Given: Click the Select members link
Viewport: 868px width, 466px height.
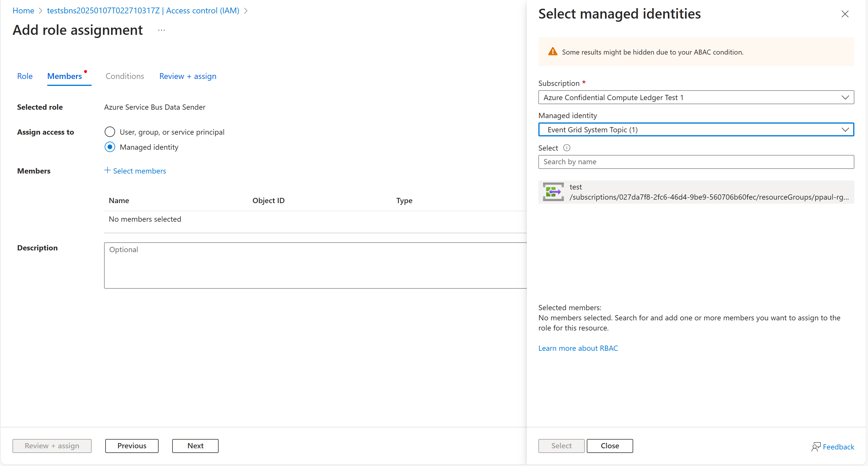Looking at the screenshot, I should coord(135,171).
